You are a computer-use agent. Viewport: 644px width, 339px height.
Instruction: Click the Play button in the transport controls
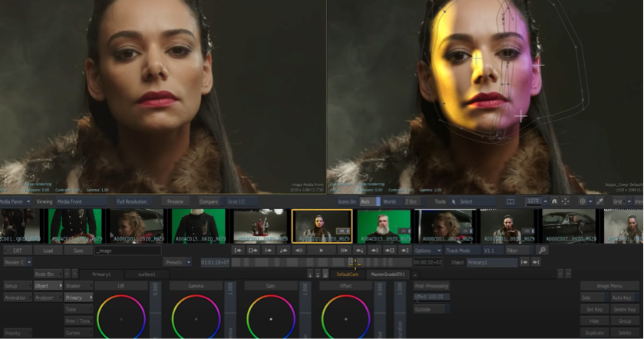click(321, 251)
